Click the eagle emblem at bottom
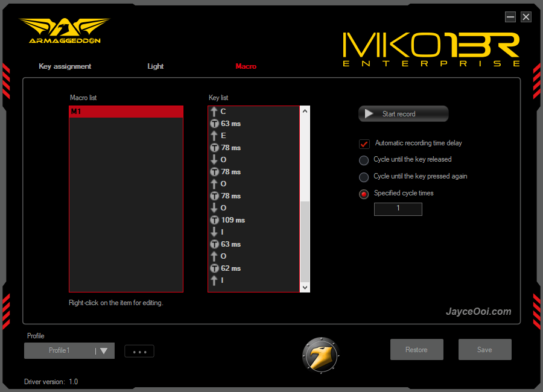This screenshot has height=392, width=543. [321, 356]
